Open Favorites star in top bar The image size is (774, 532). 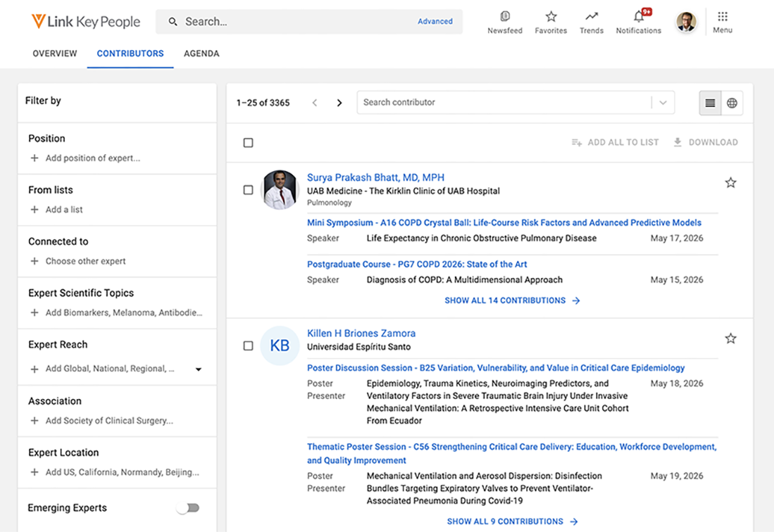click(x=551, y=17)
